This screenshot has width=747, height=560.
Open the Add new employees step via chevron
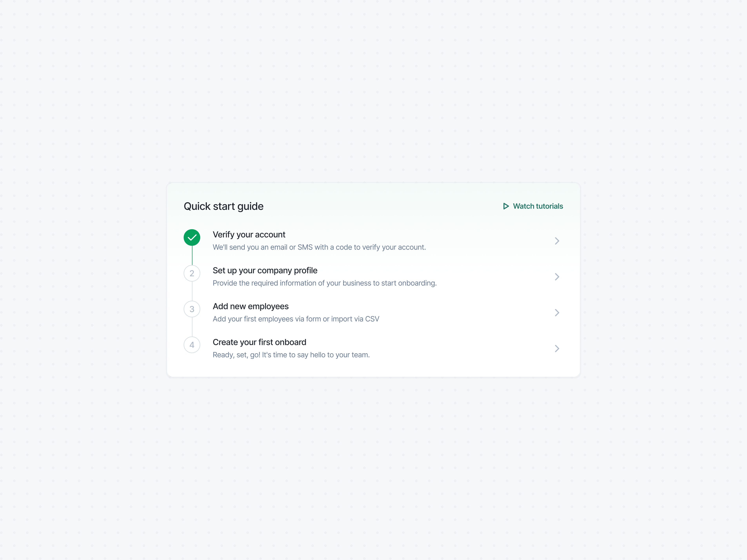(x=557, y=313)
